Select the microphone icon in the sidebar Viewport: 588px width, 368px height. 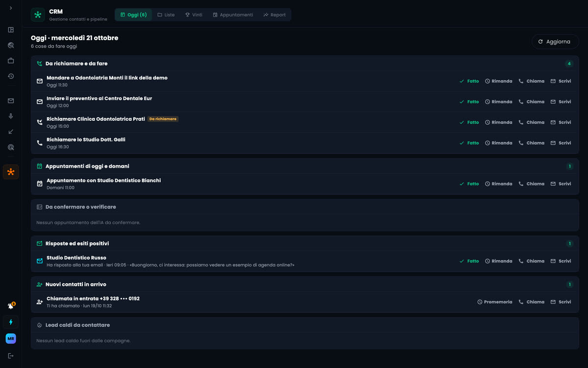(11, 116)
